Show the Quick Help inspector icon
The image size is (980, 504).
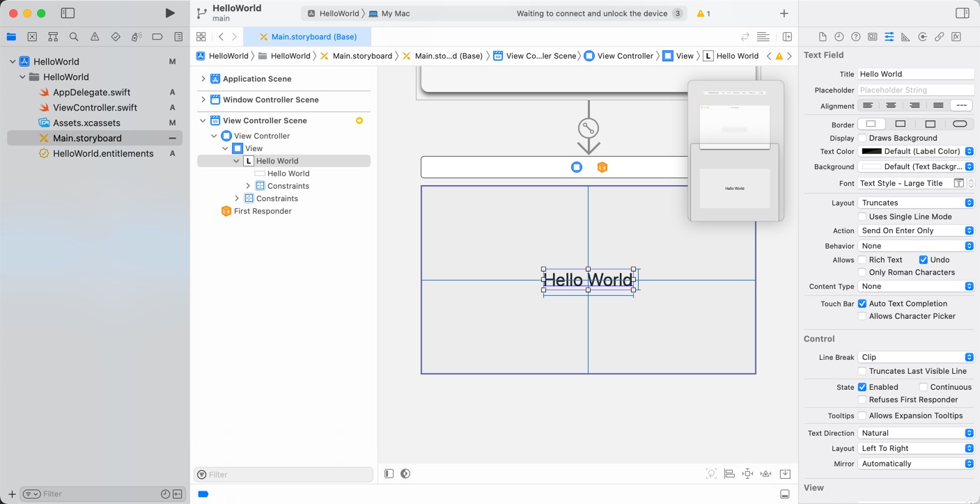tap(856, 37)
